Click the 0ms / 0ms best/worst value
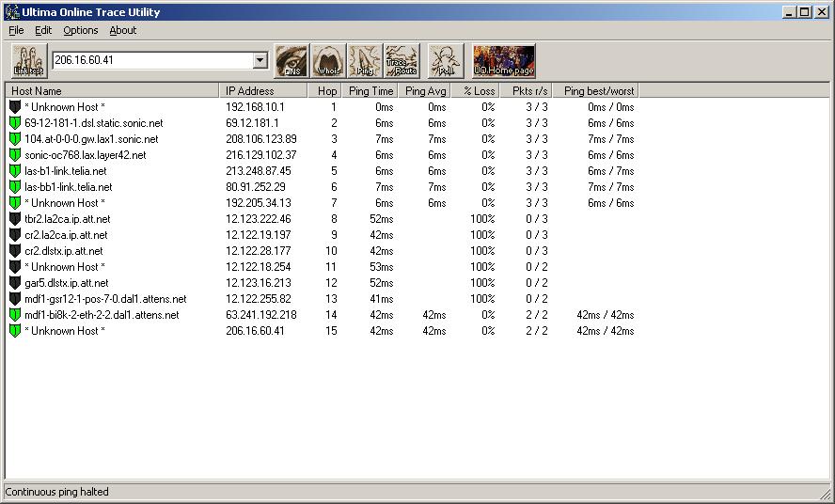 pos(611,107)
